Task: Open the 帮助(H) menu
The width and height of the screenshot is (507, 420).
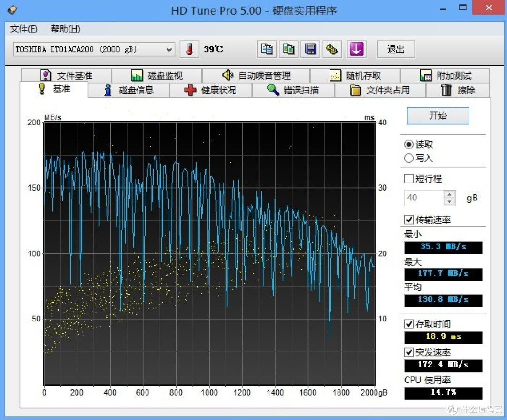Action: [x=65, y=29]
